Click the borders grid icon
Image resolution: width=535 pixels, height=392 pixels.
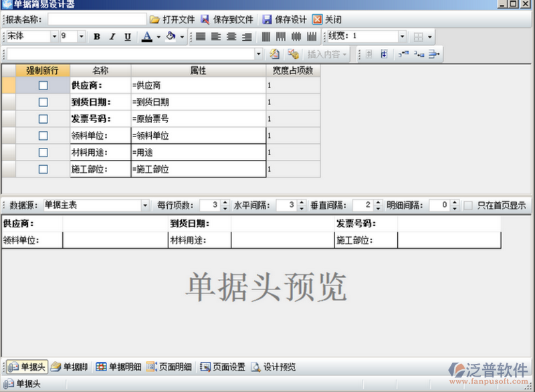pos(419,37)
